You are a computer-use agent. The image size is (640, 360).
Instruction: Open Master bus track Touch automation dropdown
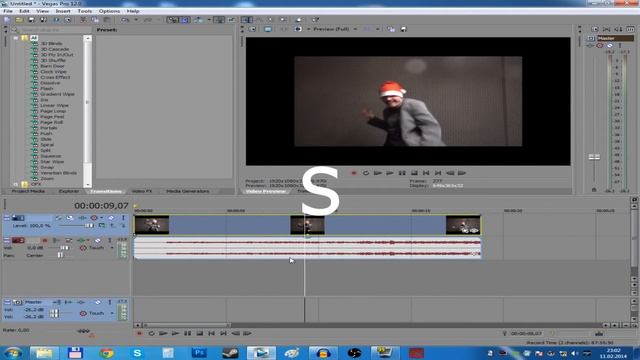click(112, 313)
